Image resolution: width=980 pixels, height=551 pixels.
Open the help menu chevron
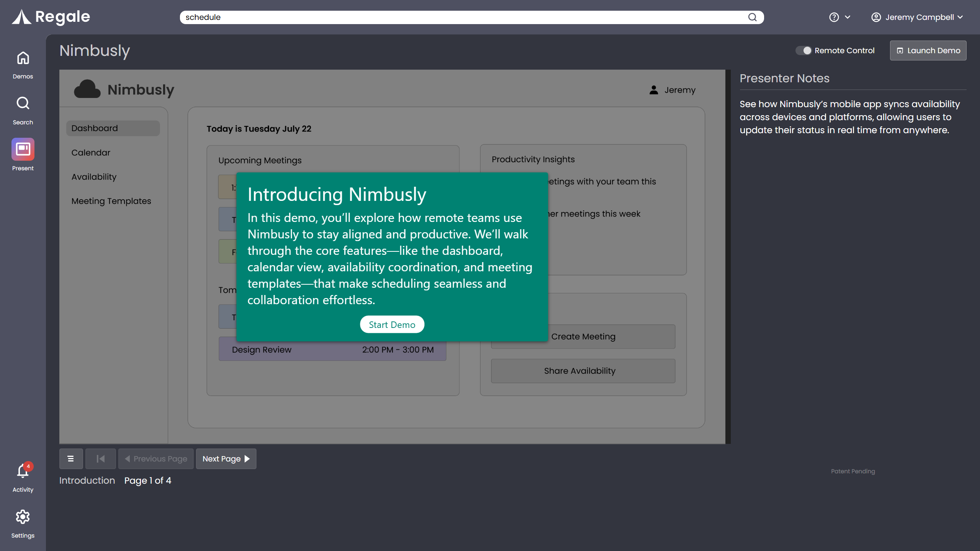(x=848, y=18)
